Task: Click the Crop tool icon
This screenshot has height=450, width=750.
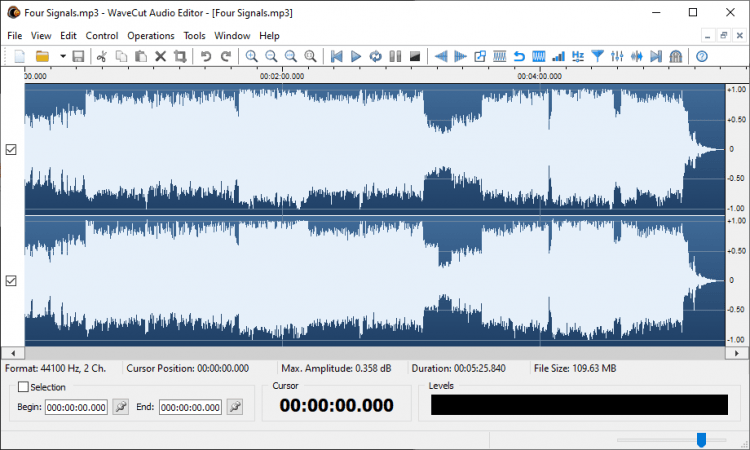Action: 180,56
